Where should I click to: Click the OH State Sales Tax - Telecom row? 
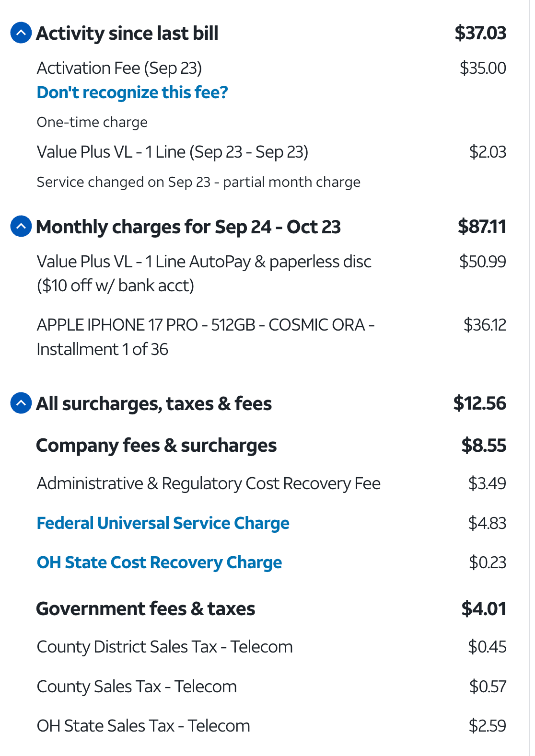point(143,726)
